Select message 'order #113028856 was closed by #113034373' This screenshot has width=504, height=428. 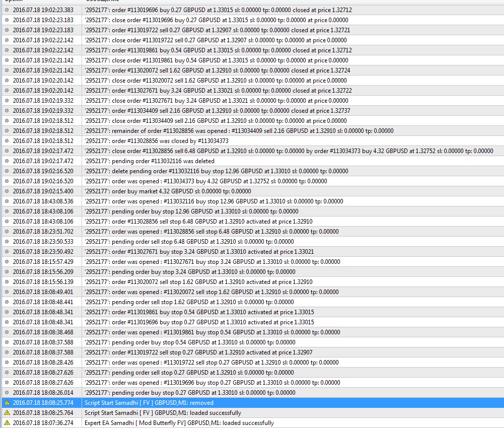[156, 141]
